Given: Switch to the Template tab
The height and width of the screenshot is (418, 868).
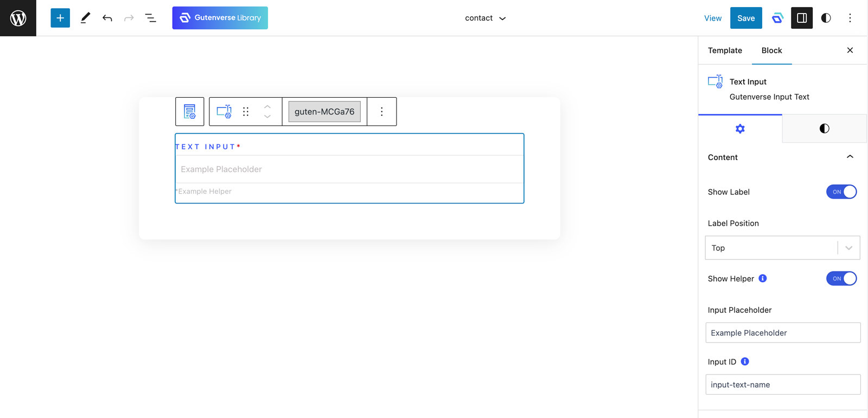Looking at the screenshot, I should coord(725,50).
